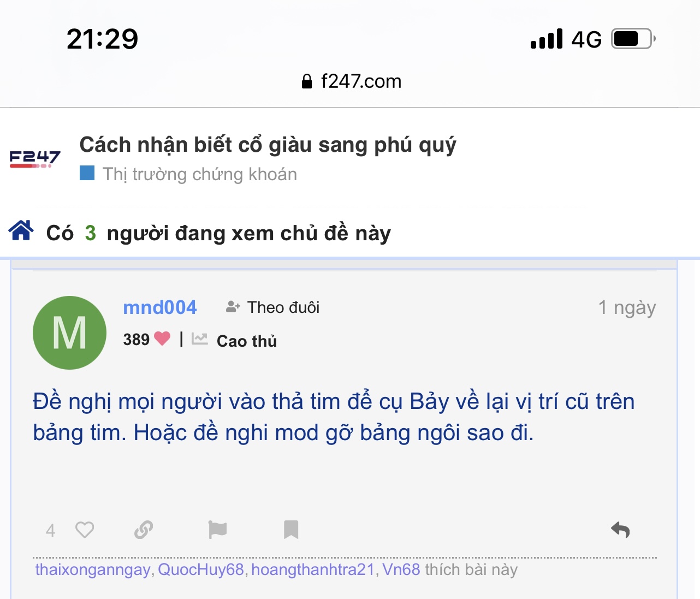Reply to post using arrow icon
The height and width of the screenshot is (599, 700).
tap(620, 530)
